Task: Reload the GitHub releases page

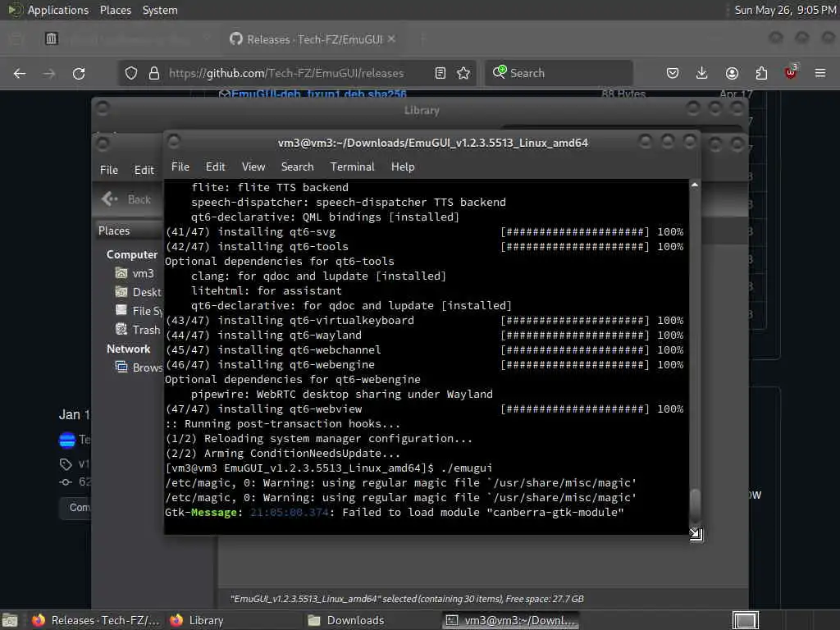Action: (79, 73)
